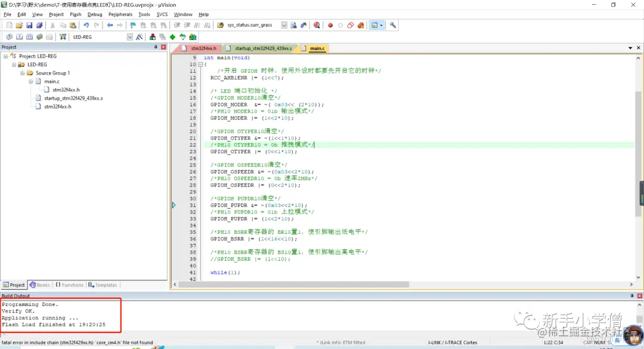The height and width of the screenshot is (349, 644).
Task: Click the Paste clipboard icon
Action: click(x=73, y=25)
